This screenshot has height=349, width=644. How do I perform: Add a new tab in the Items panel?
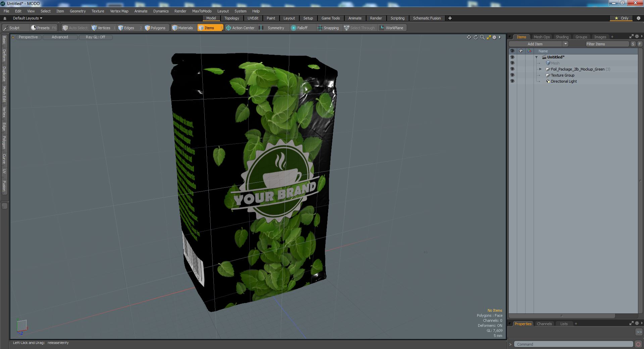pos(612,37)
